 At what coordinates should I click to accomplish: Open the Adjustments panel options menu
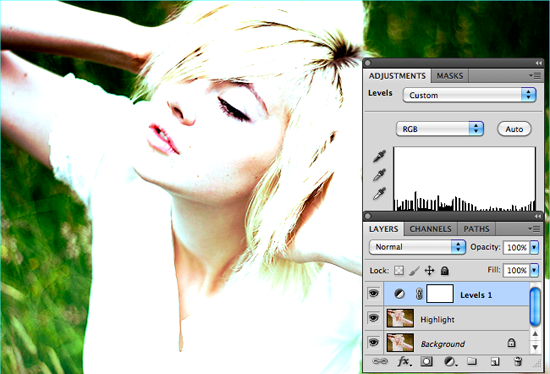point(535,75)
